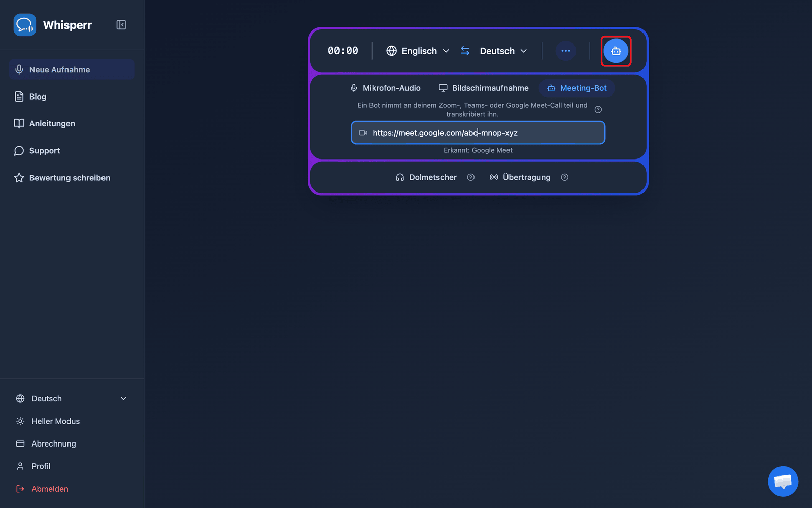The height and width of the screenshot is (508, 812).
Task: Click the person icon beside Profil
Action: (20, 466)
